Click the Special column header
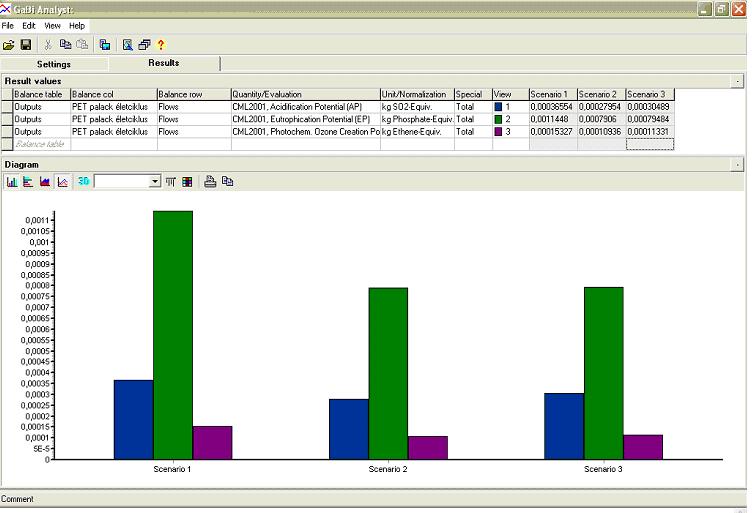 [473, 94]
